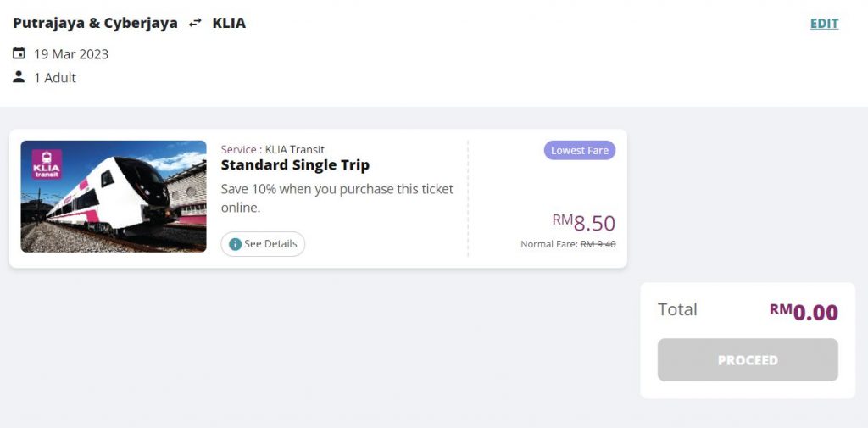Click the KLIA destination name
The image size is (868, 428).
(229, 23)
